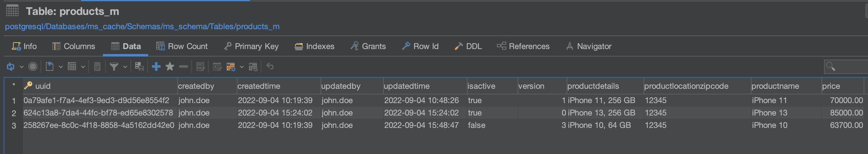Click the undo arrow icon

(270, 66)
